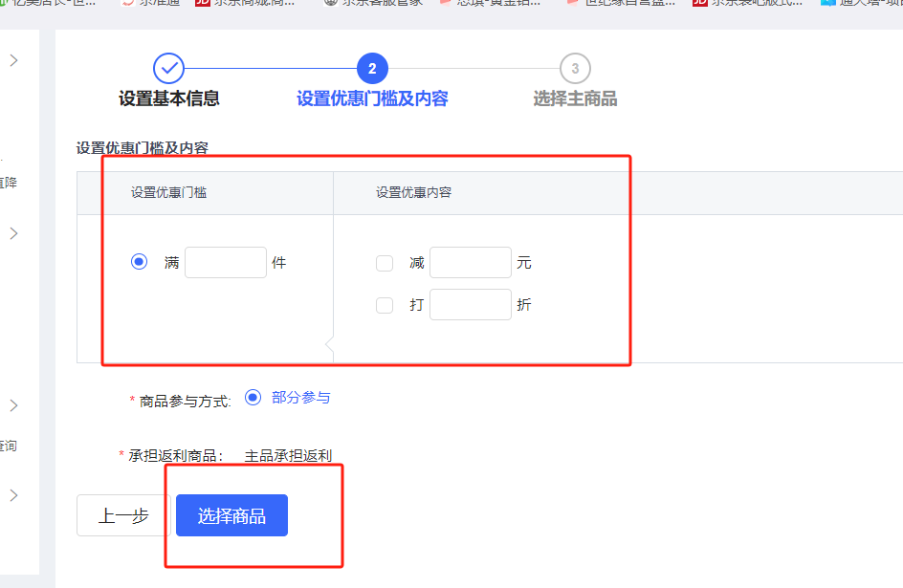903x588 pixels.
Task: Click the 打 折 discount rate field
Action: pos(471,305)
